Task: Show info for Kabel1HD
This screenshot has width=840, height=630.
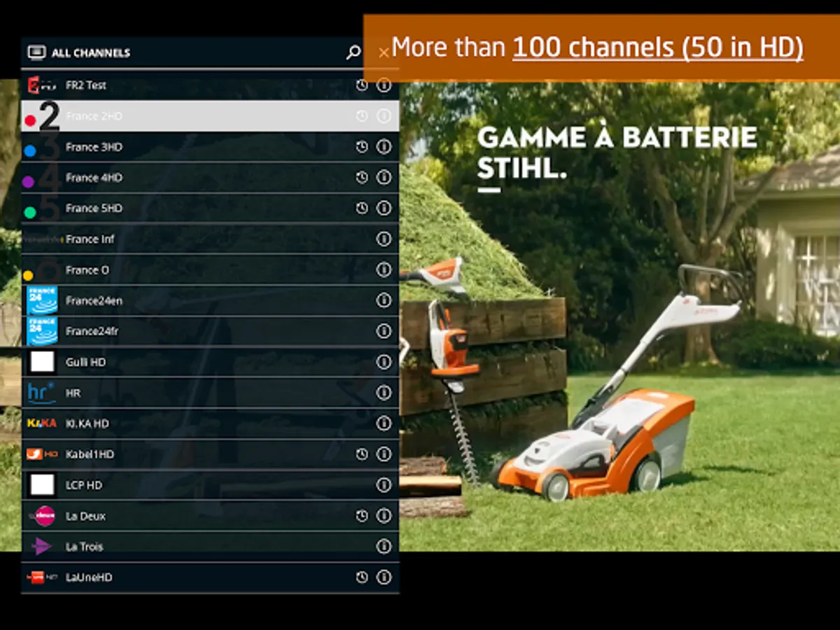Action: pos(384,454)
